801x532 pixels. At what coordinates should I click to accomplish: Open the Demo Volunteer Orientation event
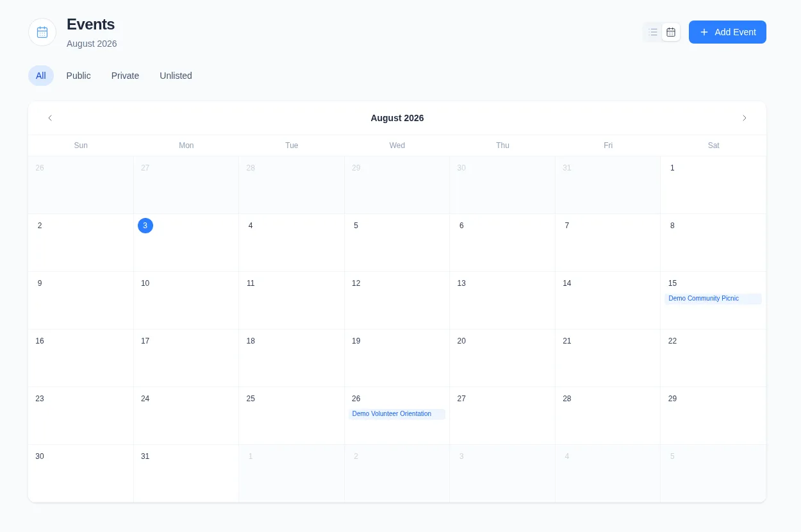(397, 414)
